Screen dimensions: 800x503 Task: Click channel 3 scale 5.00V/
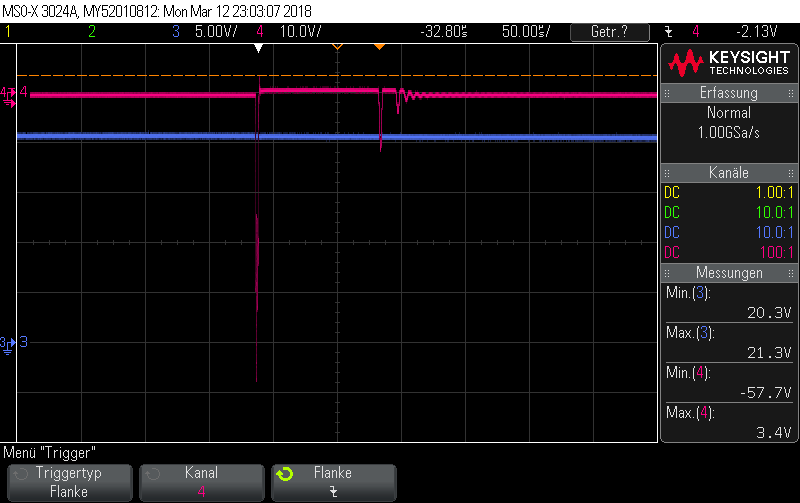point(216,32)
